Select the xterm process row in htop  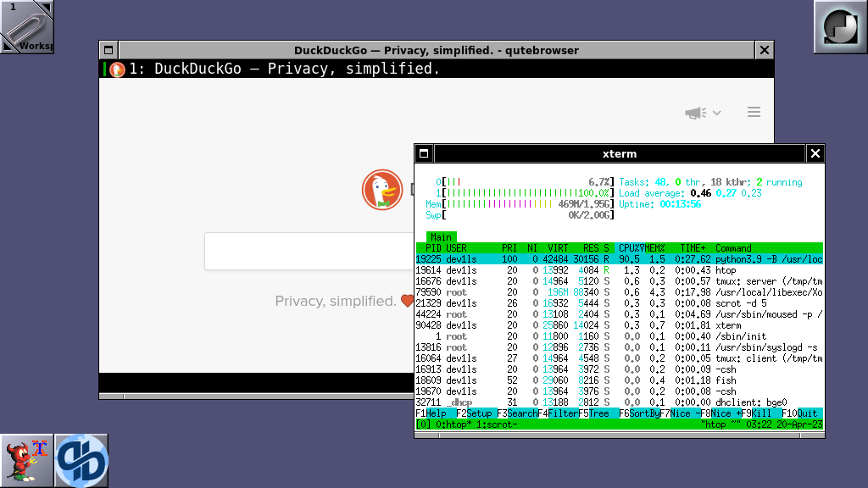tap(620, 325)
